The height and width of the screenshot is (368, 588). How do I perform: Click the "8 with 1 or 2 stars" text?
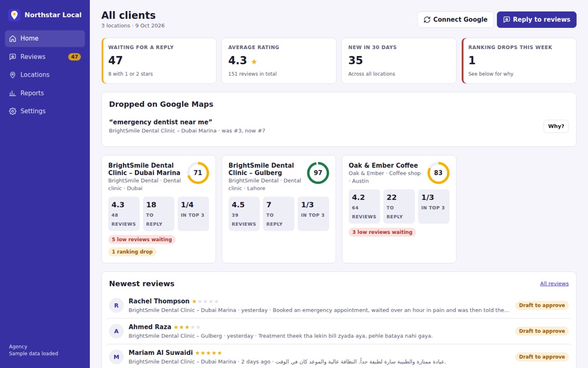130,74
